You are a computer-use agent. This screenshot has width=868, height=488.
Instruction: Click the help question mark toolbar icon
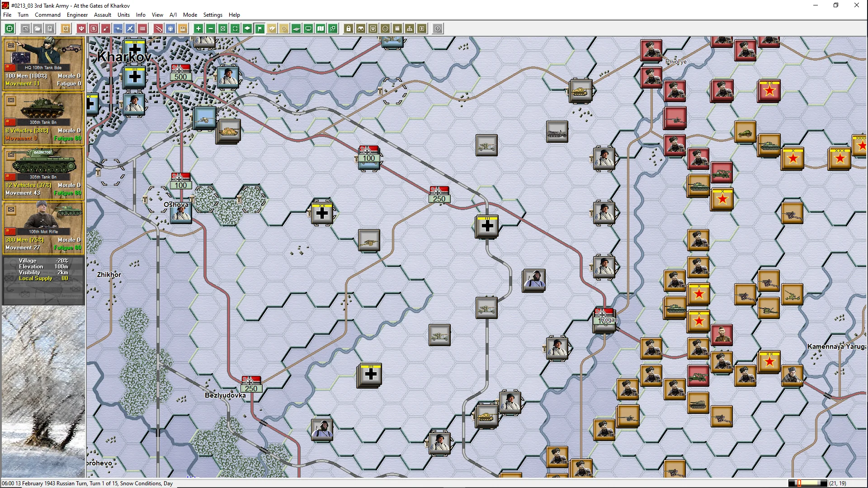click(x=438, y=28)
